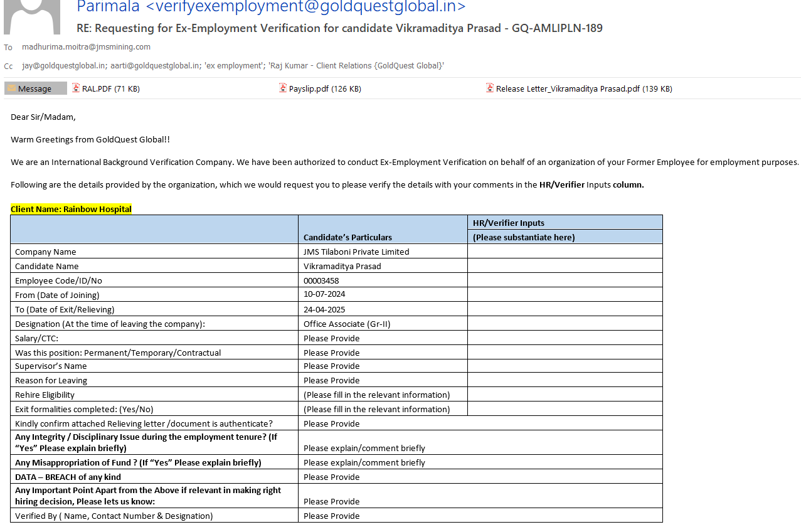Image resolution: width=801 pixels, height=532 pixels.
Task: Click recipient madhurima.moitra@jmsmining.com in To field
Action: [86, 47]
